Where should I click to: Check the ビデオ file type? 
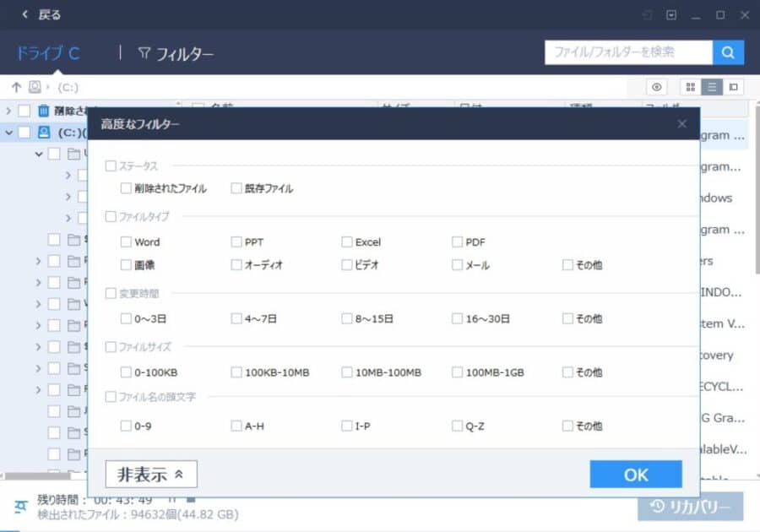346,264
